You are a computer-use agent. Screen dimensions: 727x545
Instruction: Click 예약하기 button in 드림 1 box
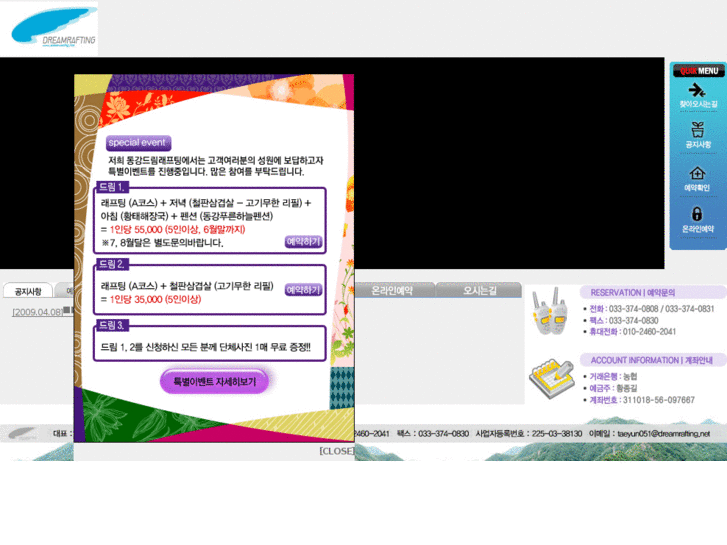click(x=303, y=242)
